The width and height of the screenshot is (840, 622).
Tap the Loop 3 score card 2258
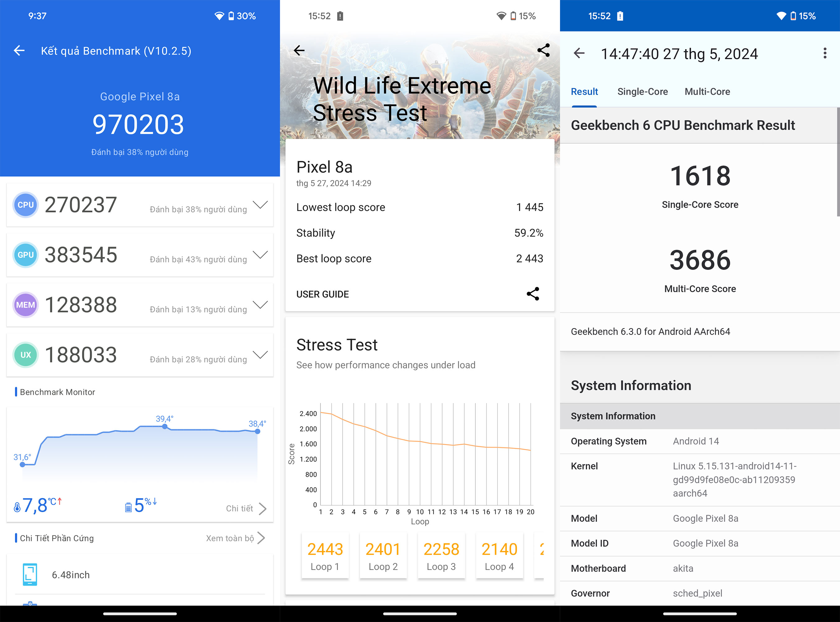(x=441, y=555)
